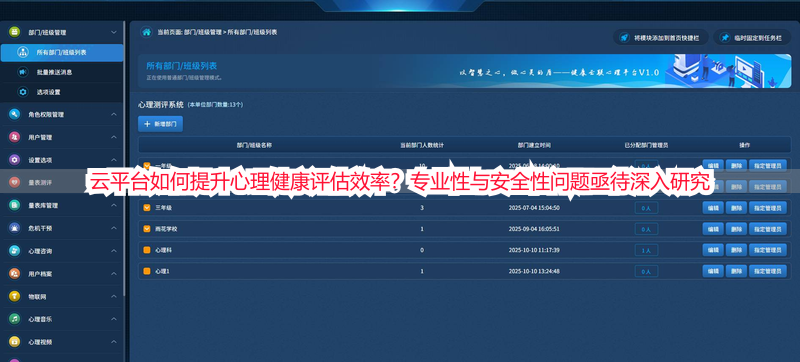Click the purple 设置选项 gear icon

pyautogui.click(x=14, y=160)
